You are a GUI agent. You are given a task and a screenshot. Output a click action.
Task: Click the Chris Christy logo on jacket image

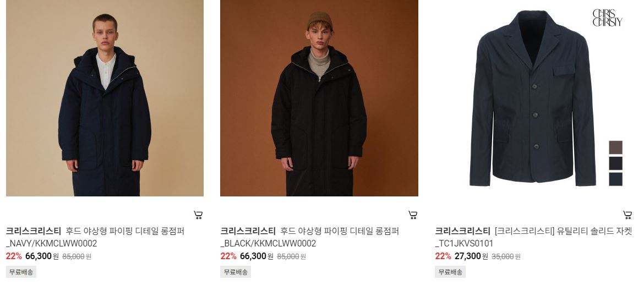(607, 18)
